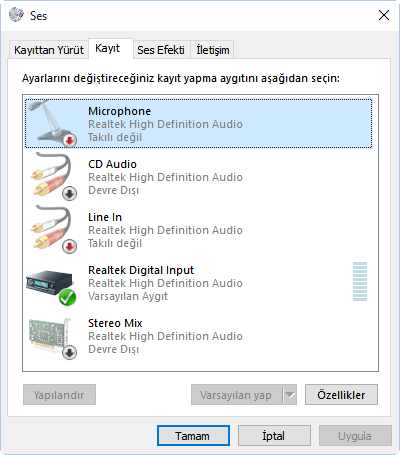Click the CD Audio cable icon

[53, 176]
